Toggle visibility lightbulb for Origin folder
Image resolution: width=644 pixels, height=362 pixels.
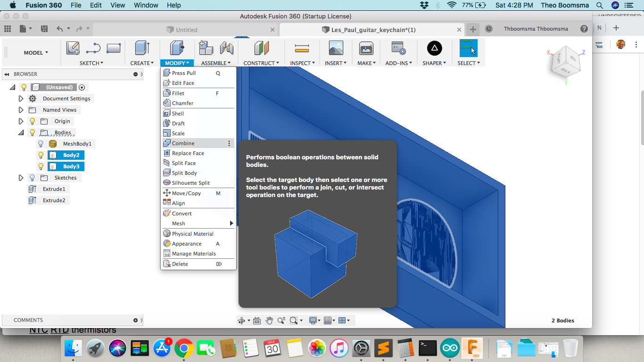33,121
